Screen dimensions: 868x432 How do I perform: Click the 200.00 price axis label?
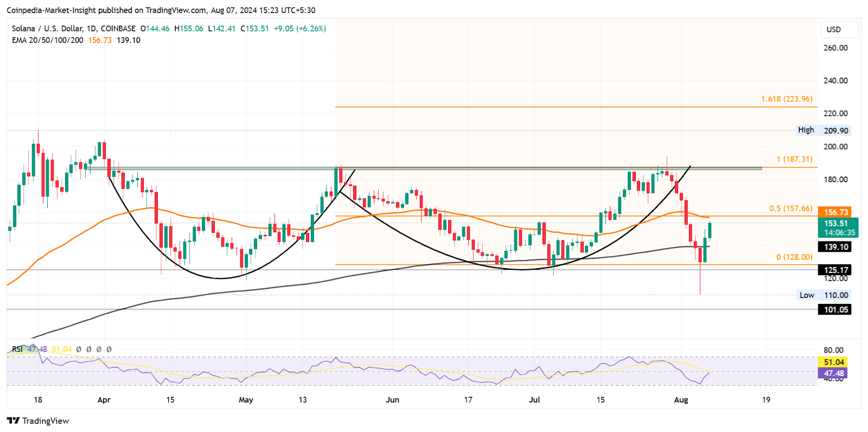[835, 147]
